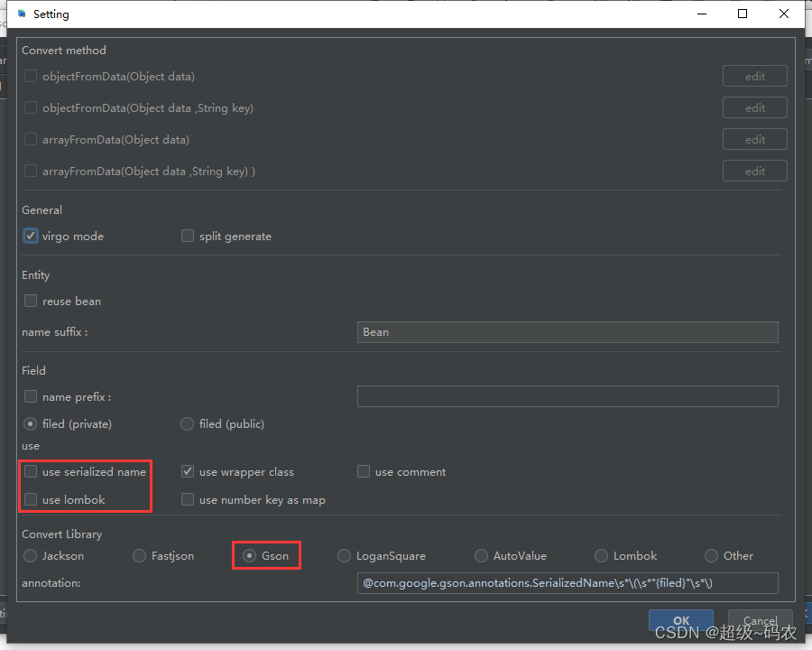The image size is (812, 650).
Task: Uncheck use wrapper class
Action: tap(187, 471)
